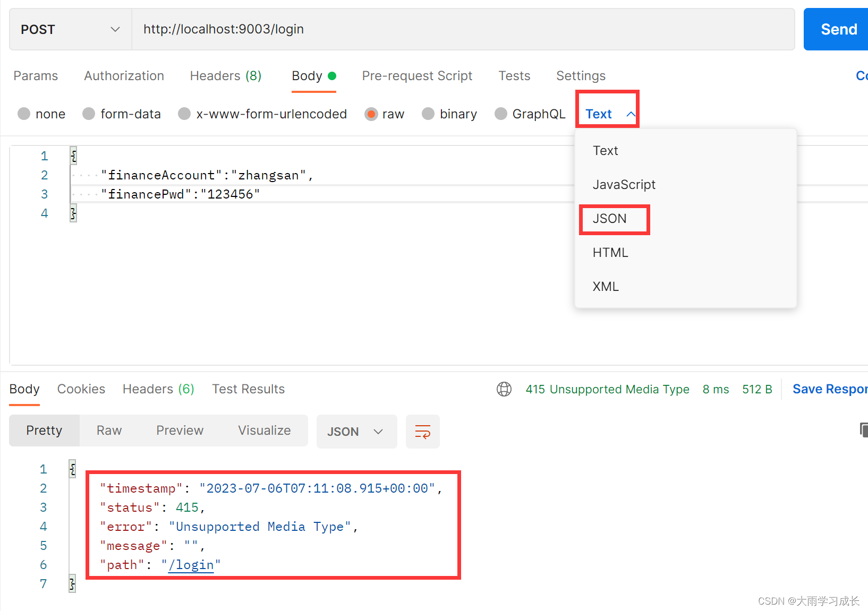868x611 pixels.
Task: Open the /login link in the response
Action: click(191, 564)
